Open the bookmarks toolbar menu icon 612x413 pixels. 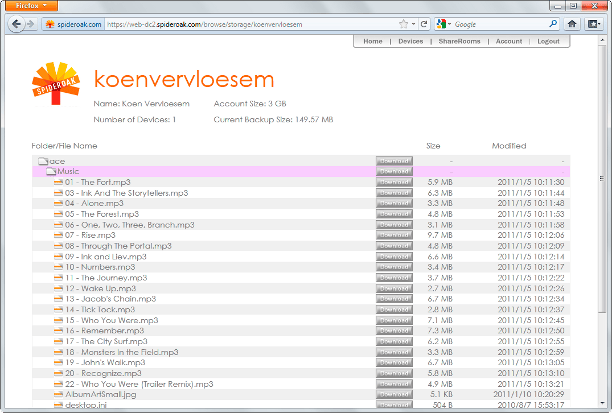click(x=594, y=24)
